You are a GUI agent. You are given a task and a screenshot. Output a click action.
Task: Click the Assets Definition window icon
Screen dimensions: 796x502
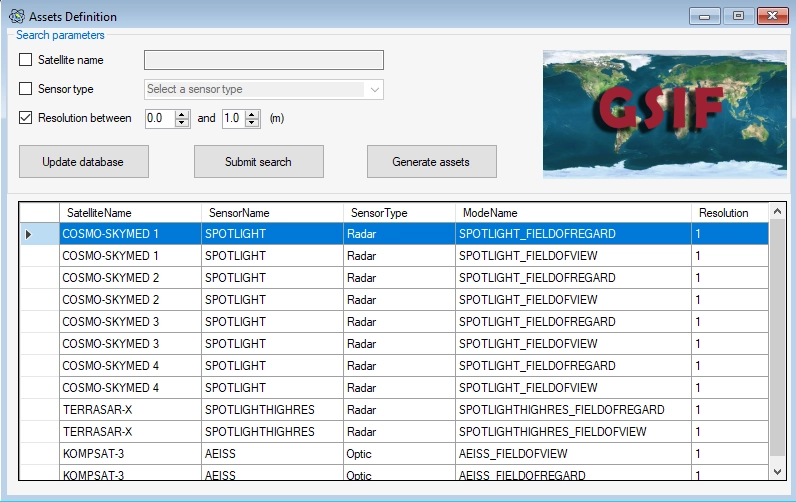click(17, 16)
